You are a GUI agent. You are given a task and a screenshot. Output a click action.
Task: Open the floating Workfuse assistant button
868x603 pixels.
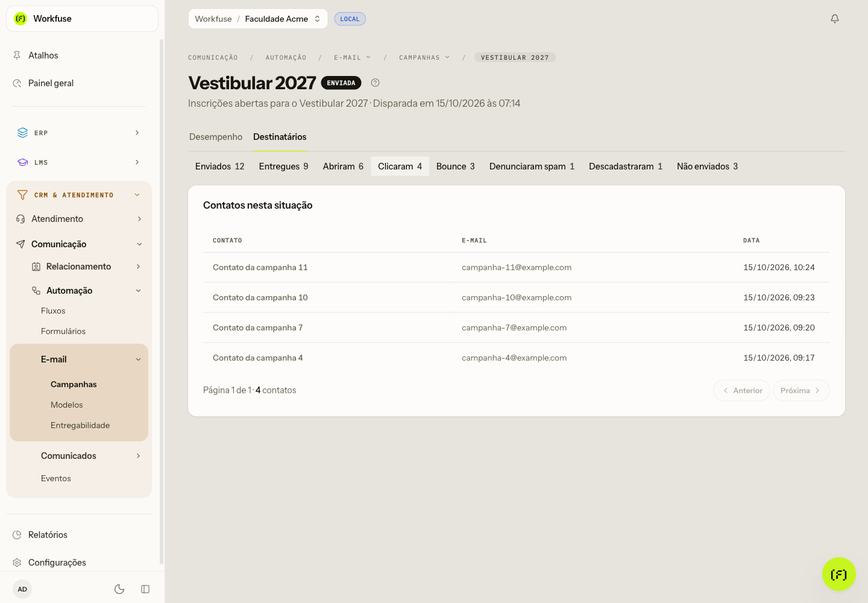pos(838,574)
